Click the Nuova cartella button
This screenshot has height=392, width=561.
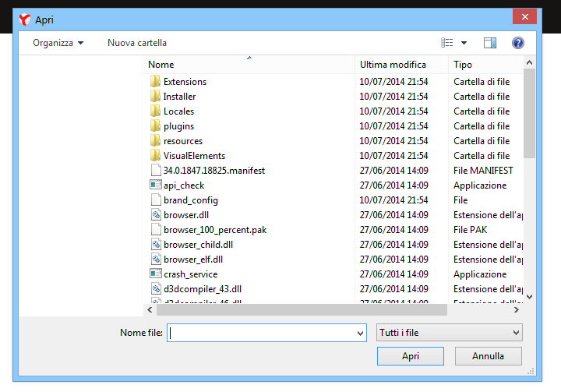pos(137,43)
